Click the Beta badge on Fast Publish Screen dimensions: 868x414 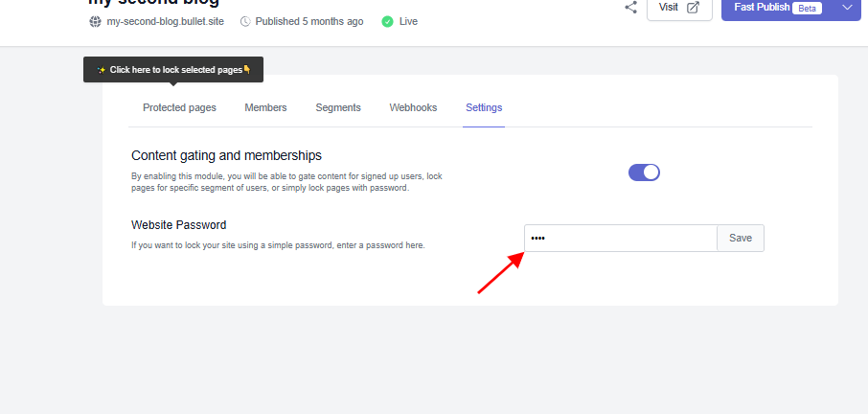(807, 8)
